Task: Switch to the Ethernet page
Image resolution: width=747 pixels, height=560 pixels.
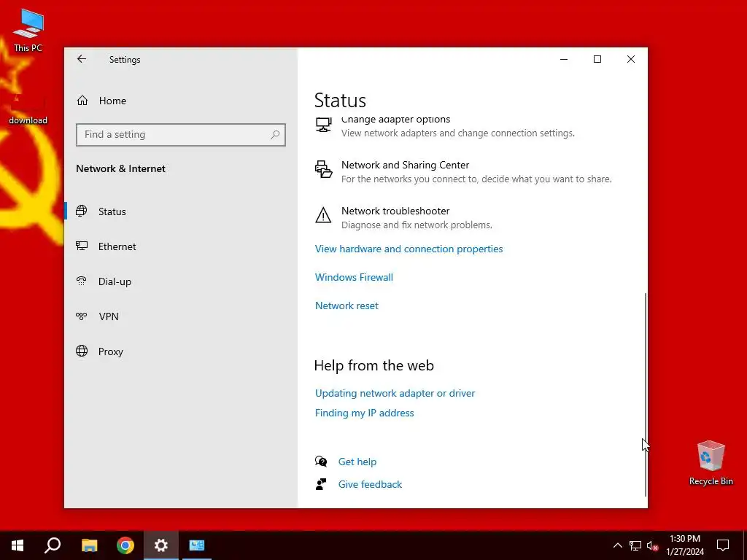Action: coord(117,246)
